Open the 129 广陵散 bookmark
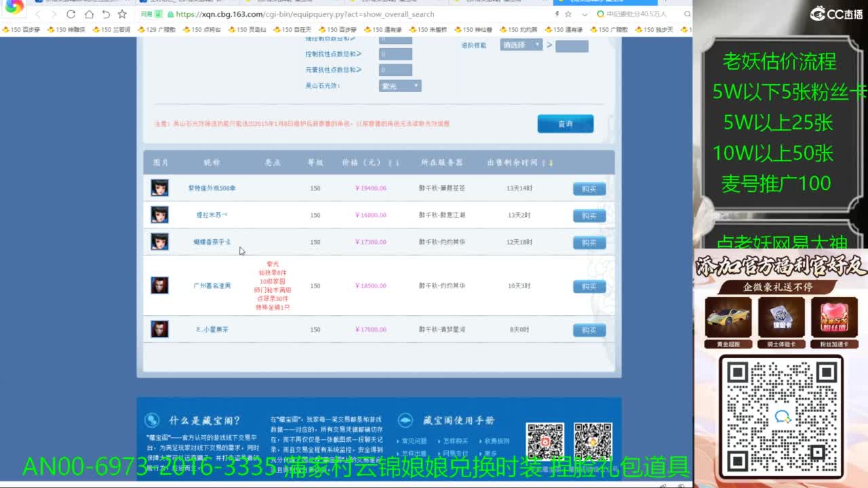The image size is (868, 488). click(157, 30)
